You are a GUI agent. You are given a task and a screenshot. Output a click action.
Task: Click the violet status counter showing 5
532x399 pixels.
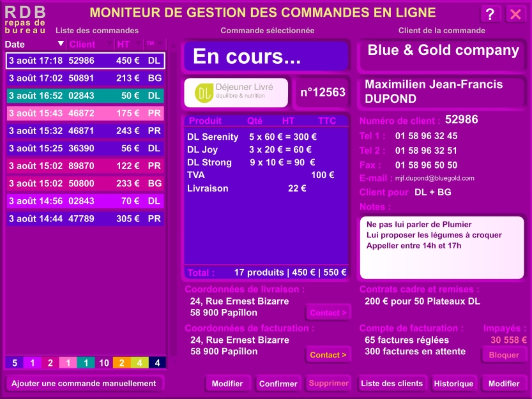click(x=15, y=363)
